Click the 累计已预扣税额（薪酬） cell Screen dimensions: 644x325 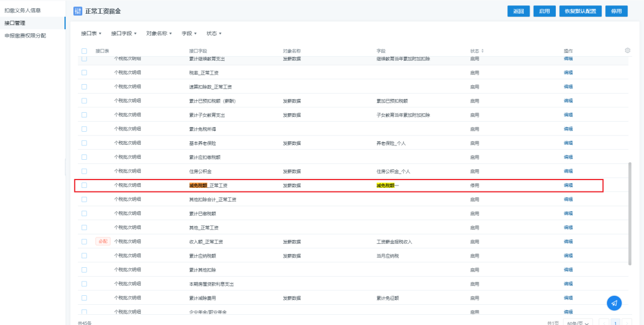click(212, 101)
